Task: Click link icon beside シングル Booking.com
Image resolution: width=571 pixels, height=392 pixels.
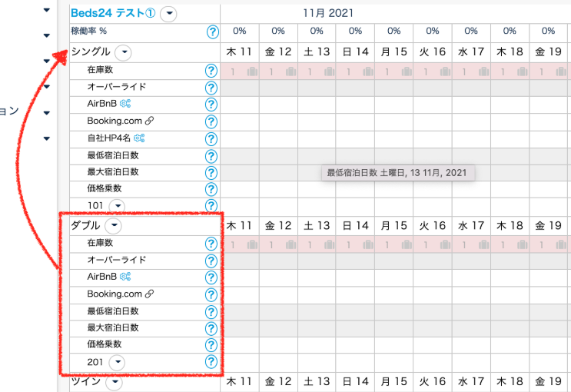Action: click(x=150, y=121)
